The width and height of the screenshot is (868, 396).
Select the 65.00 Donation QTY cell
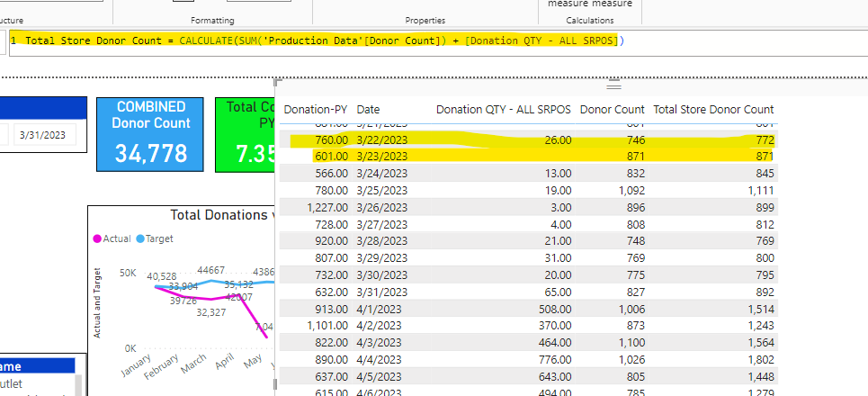coord(558,292)
